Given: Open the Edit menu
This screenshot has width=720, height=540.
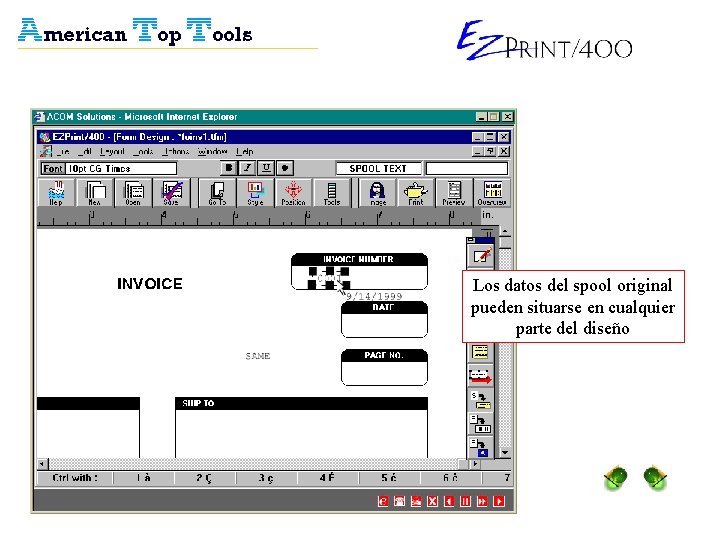Looking at the screenshot, I should [85, 152].
